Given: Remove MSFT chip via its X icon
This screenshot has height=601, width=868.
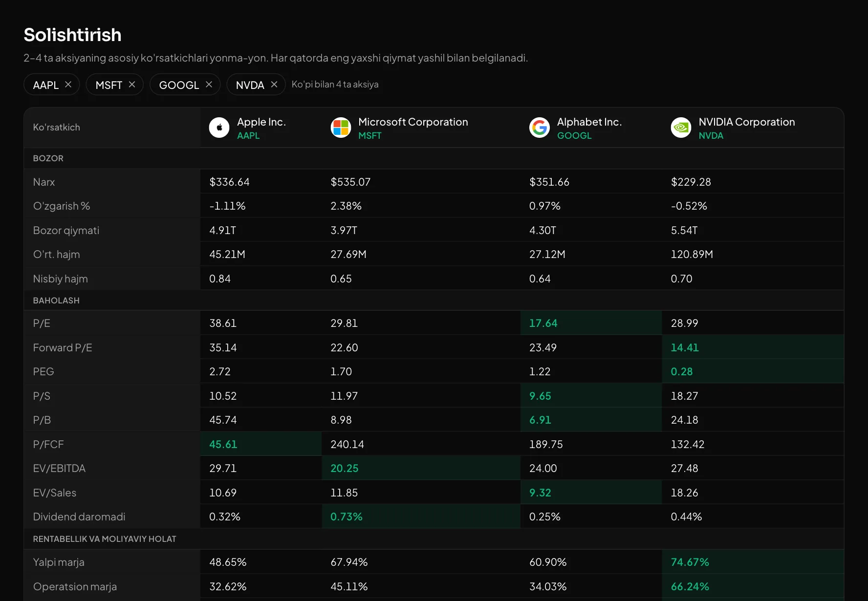Looking at the screenshot, I should point(132,85).
